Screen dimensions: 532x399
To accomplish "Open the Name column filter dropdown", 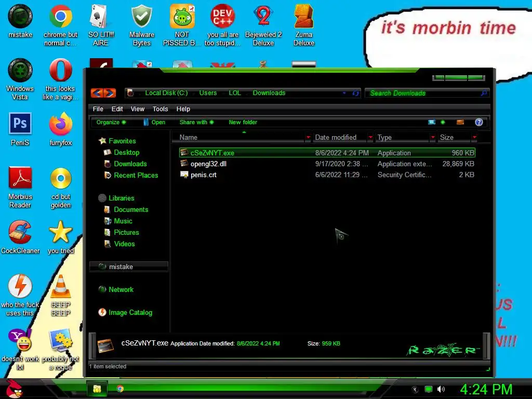I will coord(308,137).
